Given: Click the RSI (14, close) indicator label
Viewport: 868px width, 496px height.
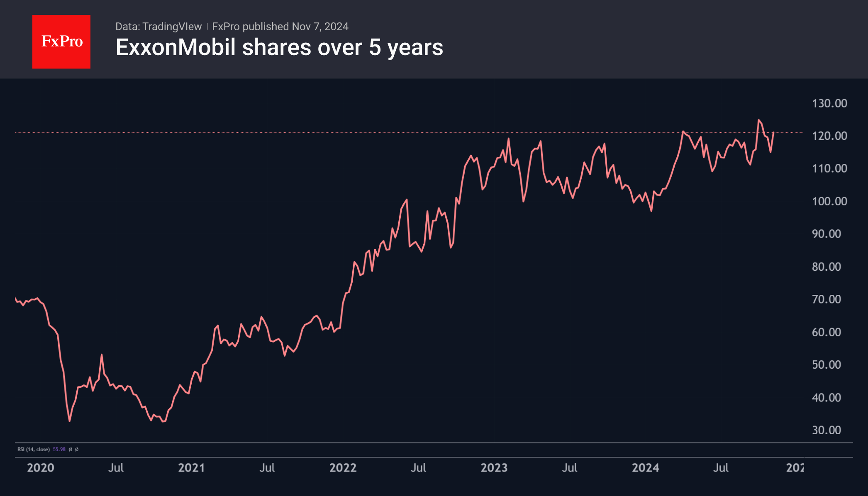Looking at the screenshot, I should click(x=34, y=450).
